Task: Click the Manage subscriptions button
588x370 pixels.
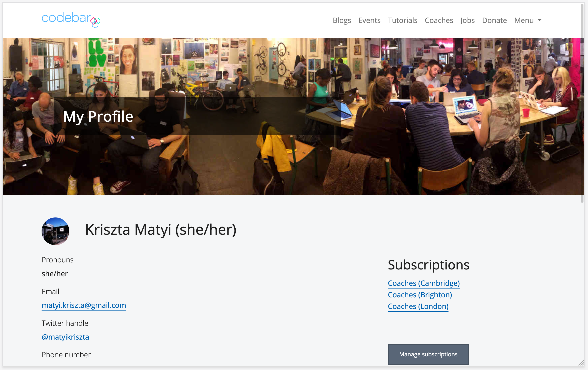Action: click(428, 354)
